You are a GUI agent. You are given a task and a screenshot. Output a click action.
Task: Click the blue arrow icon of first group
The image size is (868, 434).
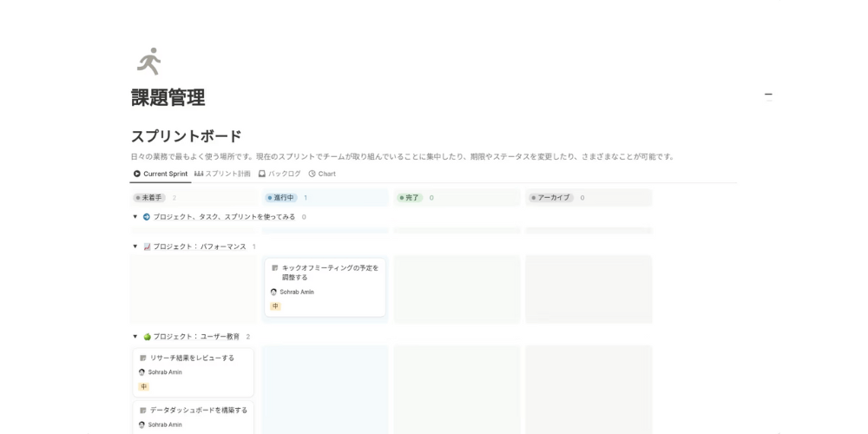pos(147,217)
